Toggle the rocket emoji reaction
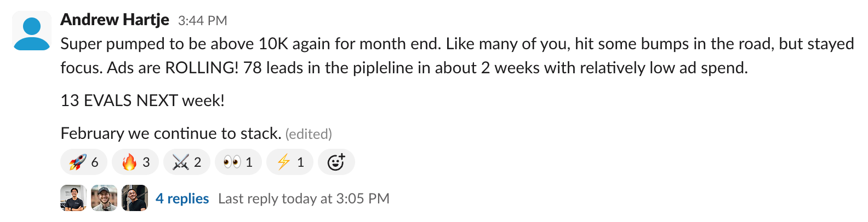868x222 pixels. 84,162
